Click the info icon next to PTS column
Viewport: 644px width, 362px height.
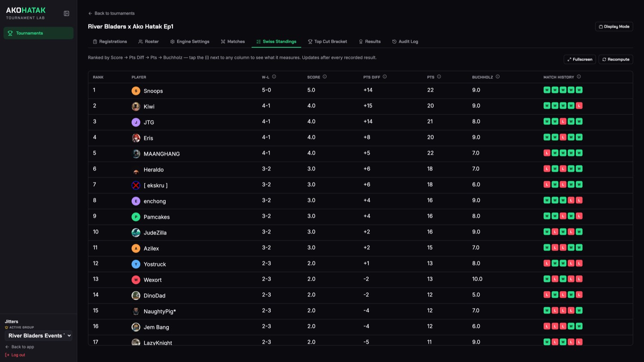pyautogui.click(x=439, y=77)
